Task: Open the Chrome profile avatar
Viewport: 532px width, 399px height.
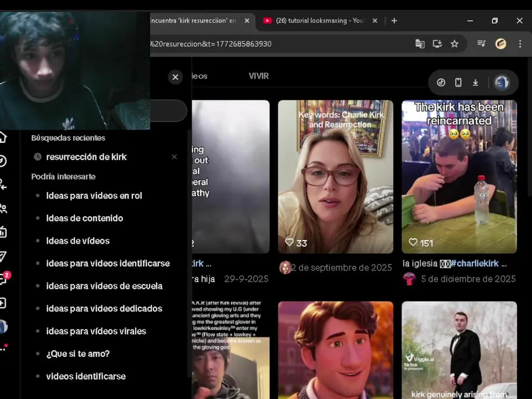Action: (501, 44)
